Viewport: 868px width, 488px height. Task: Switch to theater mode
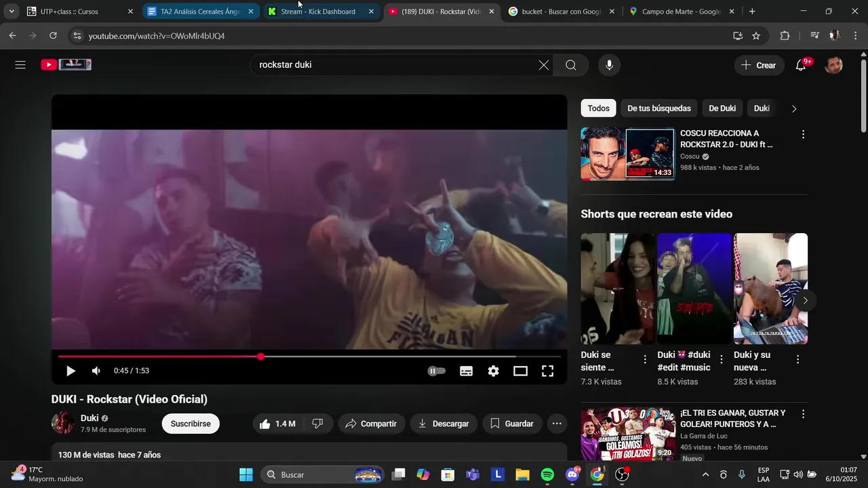pos(520,371)
